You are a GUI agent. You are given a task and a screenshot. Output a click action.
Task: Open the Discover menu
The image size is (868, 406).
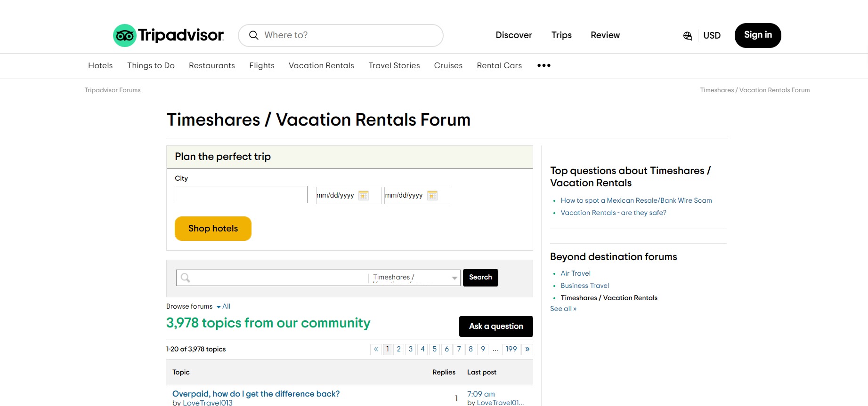(x=514, y=35)
